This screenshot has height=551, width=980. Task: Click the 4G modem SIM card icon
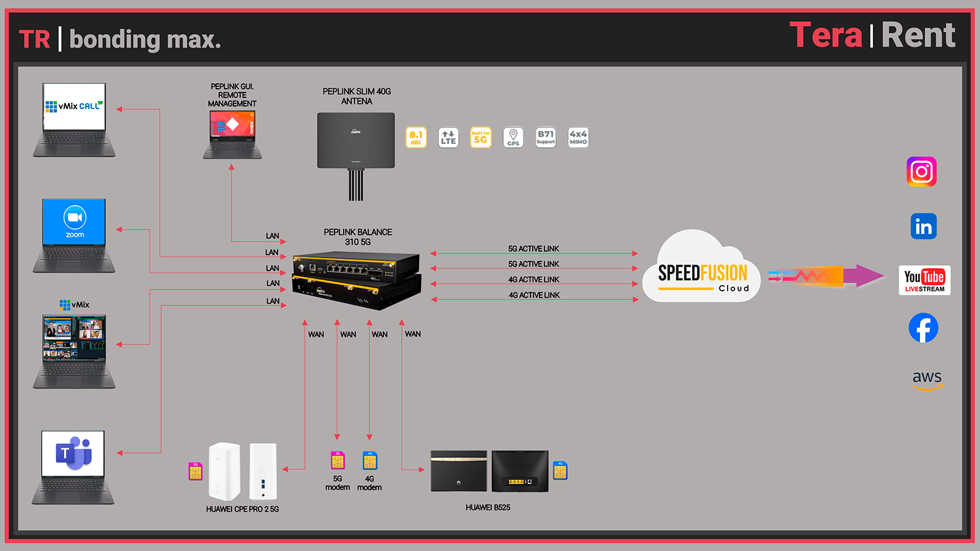click(x=369, y=460)
